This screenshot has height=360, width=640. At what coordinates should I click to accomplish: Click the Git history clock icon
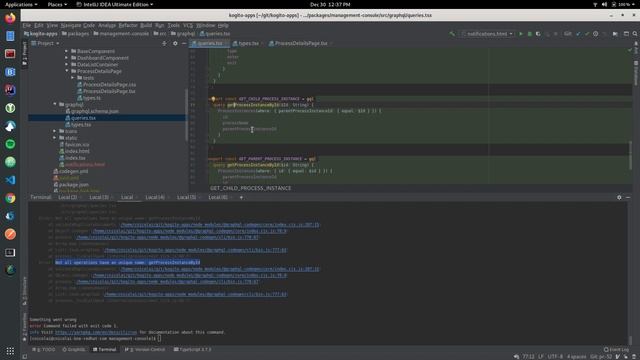coord(596,34)
